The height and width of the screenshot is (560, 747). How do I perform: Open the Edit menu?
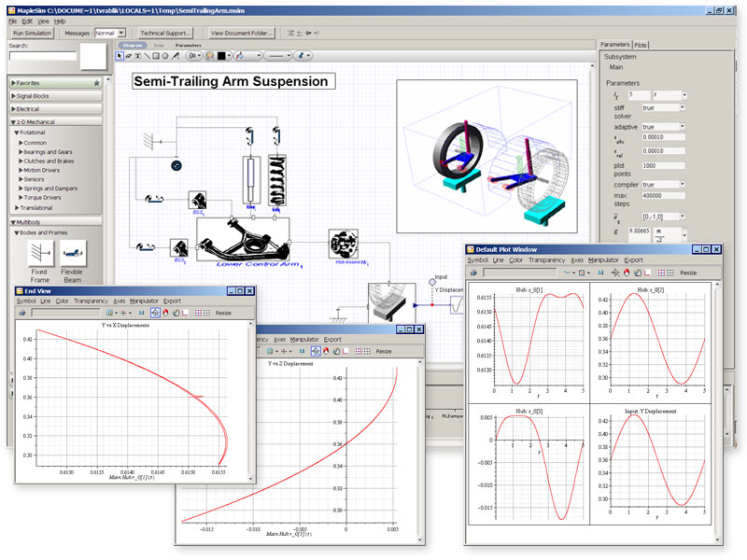point(27,20)
